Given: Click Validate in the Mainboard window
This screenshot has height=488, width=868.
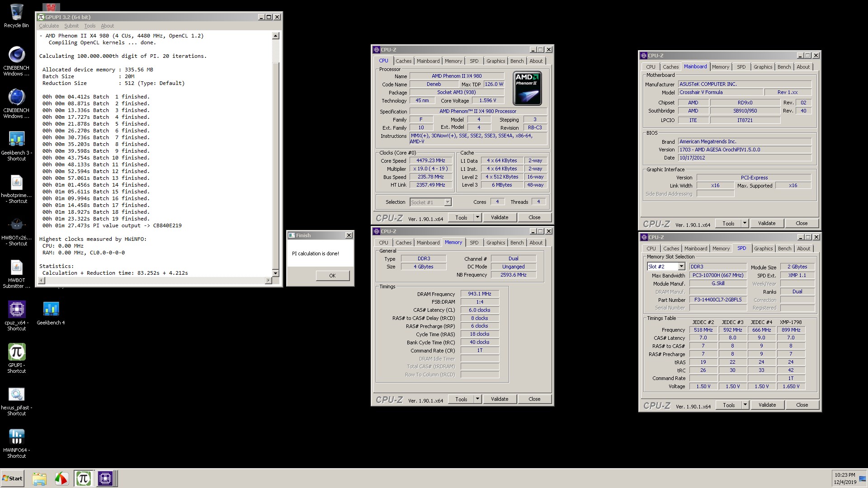Looking at the screenshot, I should 767,223.
